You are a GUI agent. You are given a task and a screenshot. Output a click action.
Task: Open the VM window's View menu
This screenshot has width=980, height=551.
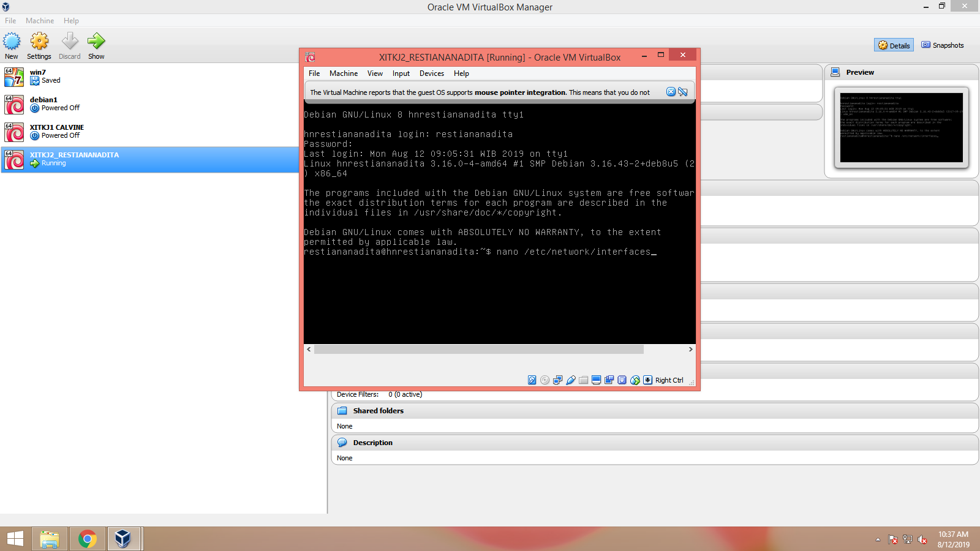coord(375,73)
